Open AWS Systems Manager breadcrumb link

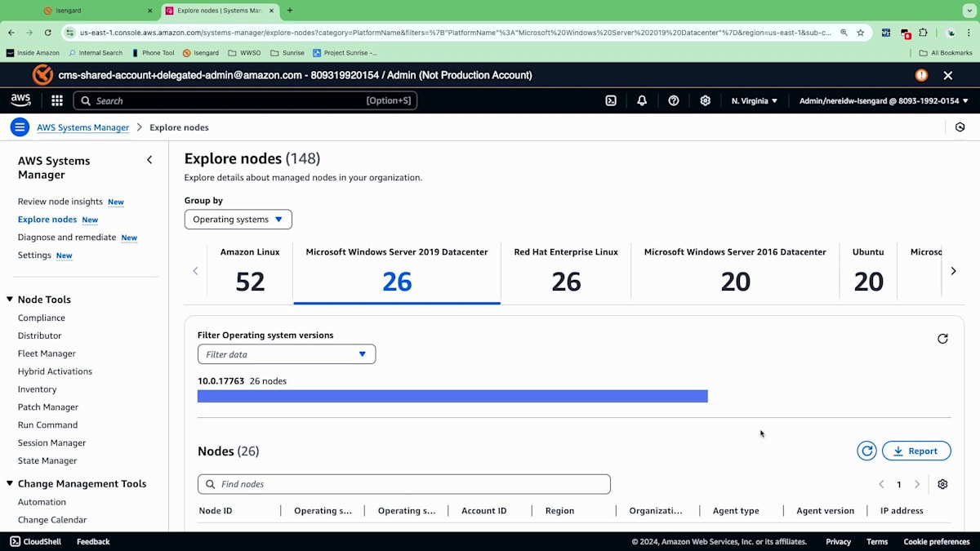click(82, 127)
